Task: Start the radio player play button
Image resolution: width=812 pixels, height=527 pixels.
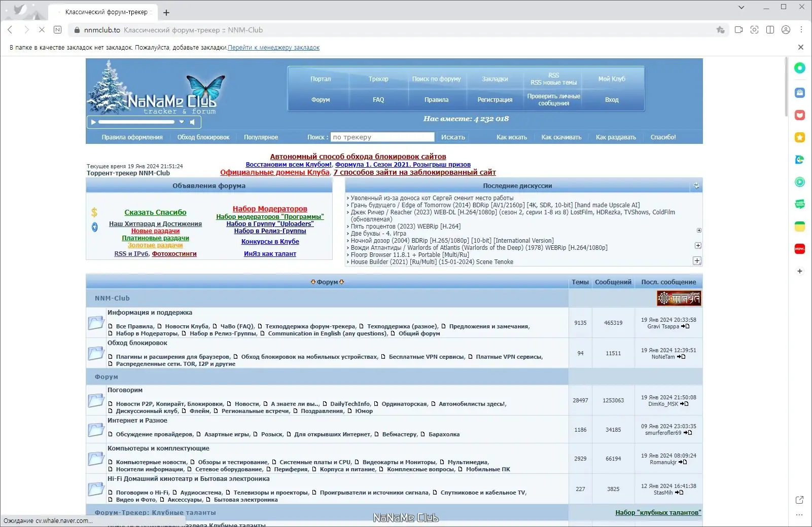Action: click(x=93, y=122)
